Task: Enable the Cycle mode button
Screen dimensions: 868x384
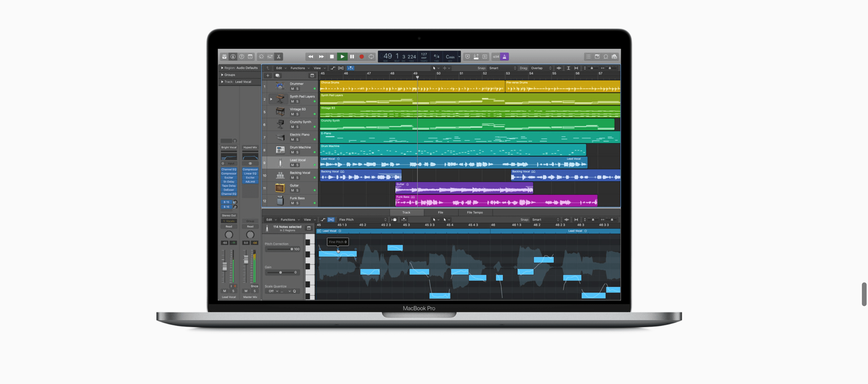Action: [371, 57]
